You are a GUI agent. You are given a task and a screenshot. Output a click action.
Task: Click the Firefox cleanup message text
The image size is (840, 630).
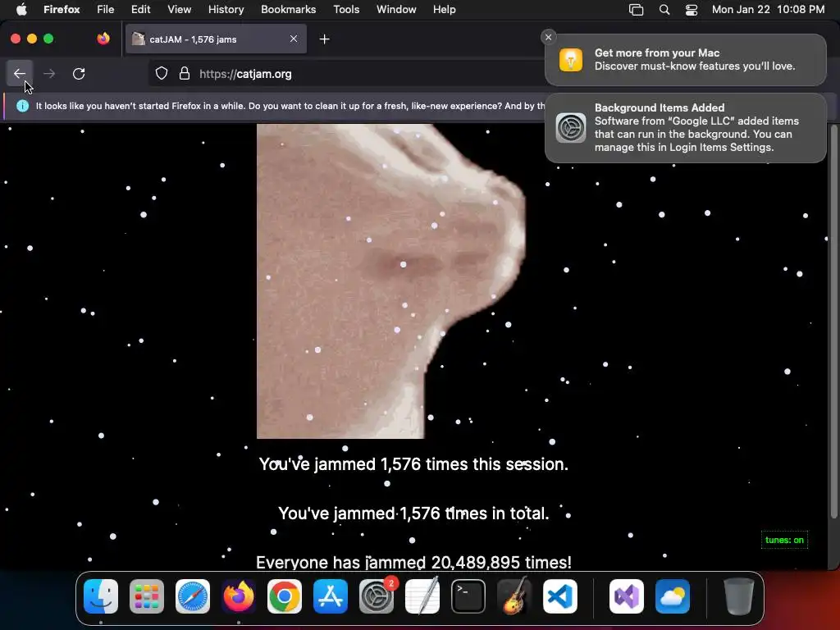(290, 106)
